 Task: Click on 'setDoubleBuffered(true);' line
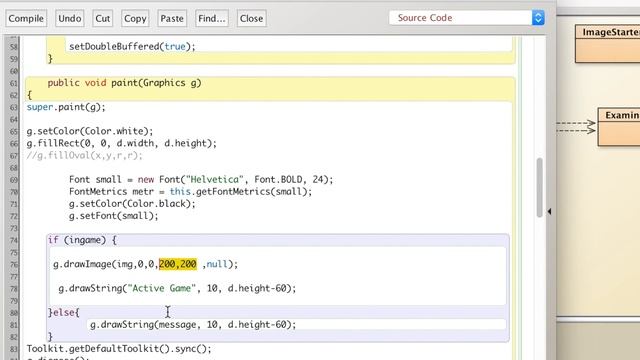click(x=132, y=47)
